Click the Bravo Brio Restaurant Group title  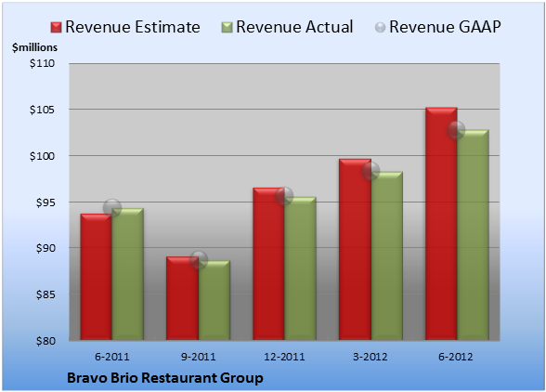[x=165, y=378]
